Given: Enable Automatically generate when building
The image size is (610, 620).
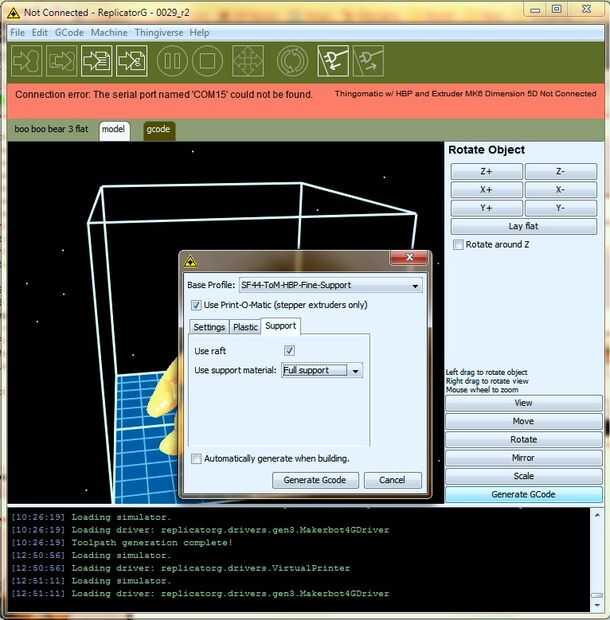Looking at the screenshot, I should coord(196,459).
